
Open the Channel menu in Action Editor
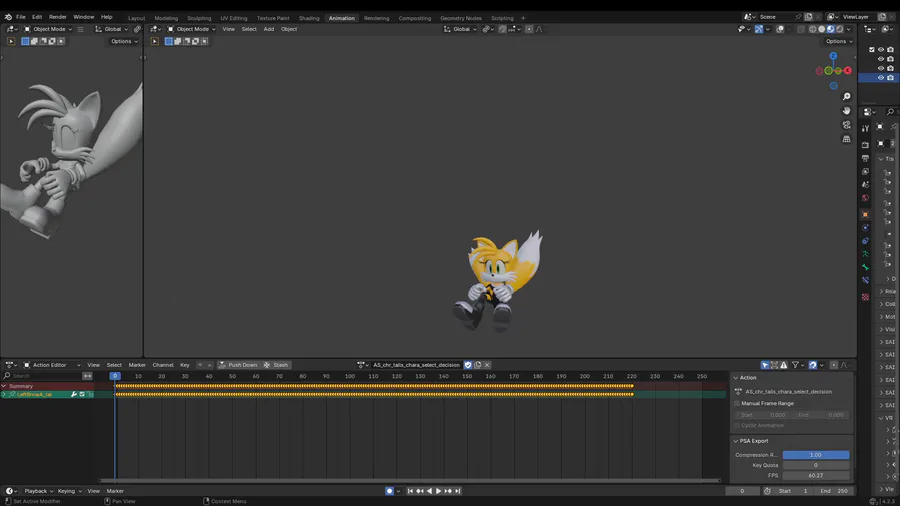[x=163, y=365]
